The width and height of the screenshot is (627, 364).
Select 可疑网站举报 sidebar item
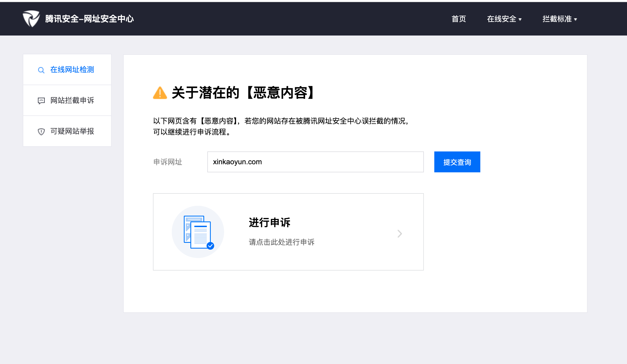72,131
